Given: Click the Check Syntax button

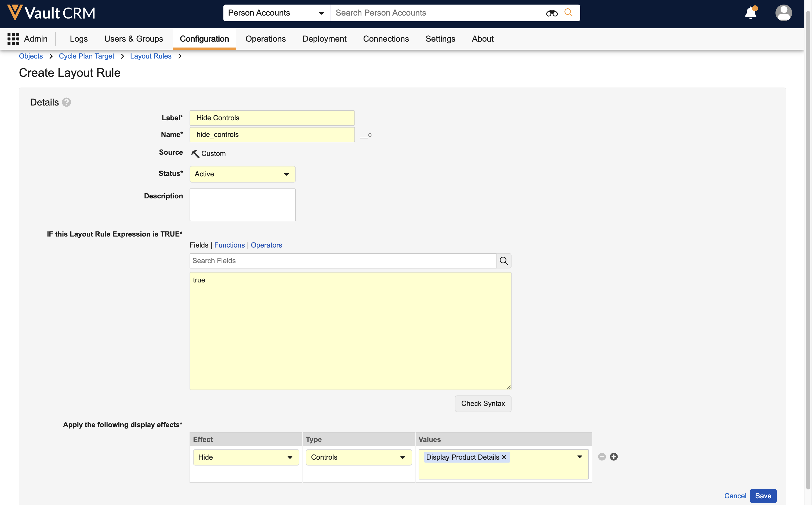Looking at the screenshot, I should [483, 404].
